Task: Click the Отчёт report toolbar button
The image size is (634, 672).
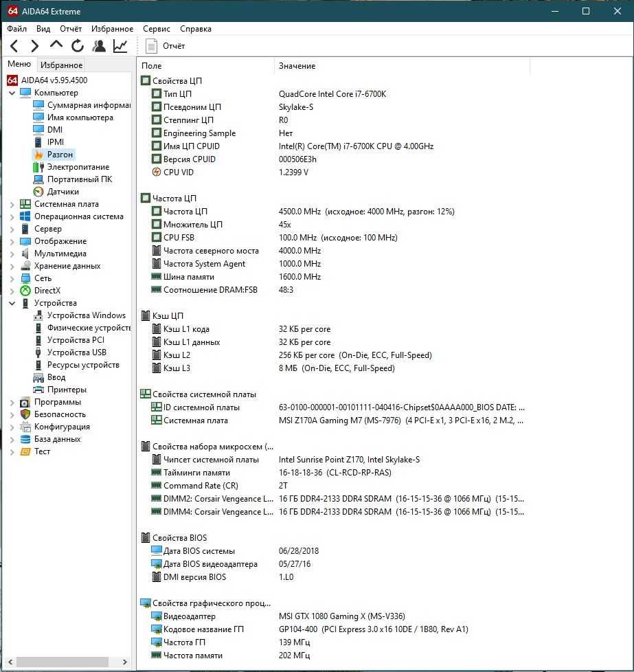Action: (x=165, y=46)
